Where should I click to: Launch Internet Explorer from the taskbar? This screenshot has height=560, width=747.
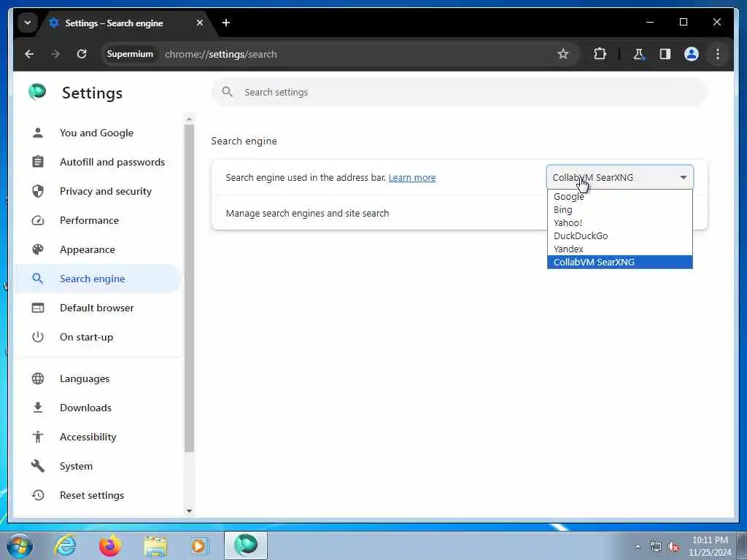[65, 545]
